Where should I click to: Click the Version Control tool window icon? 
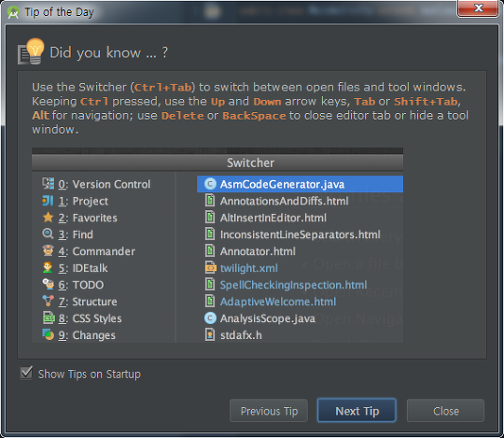pos(49,183)
